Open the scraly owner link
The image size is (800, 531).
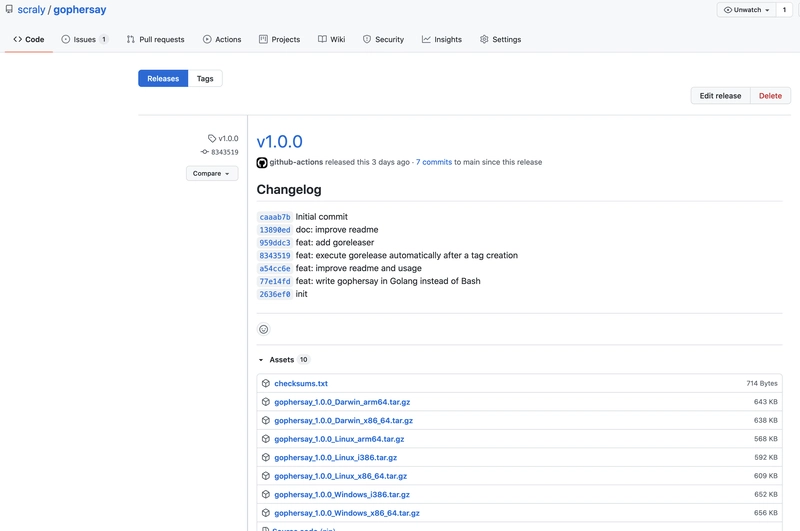(x=31, y=10)
